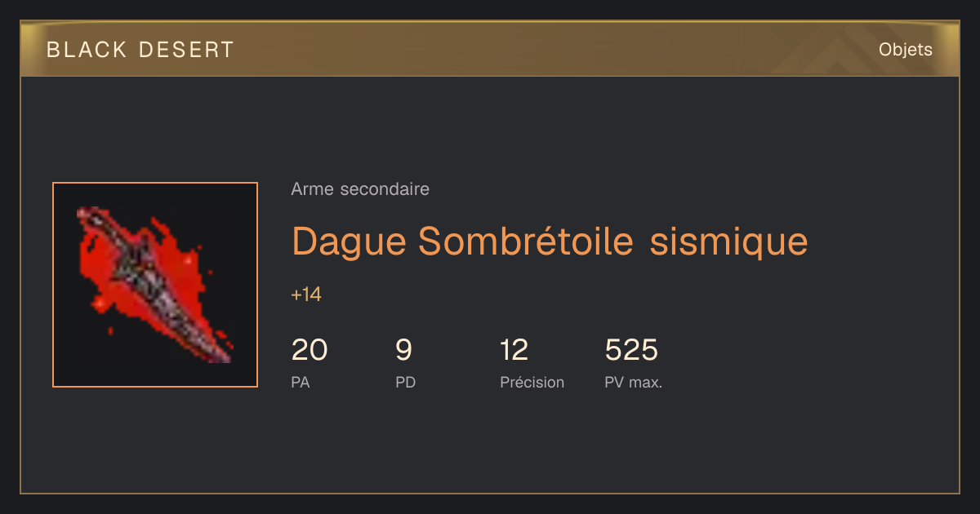Click the word Sombrétoile in the item title

pyautogui.click(x=526, y=241)
